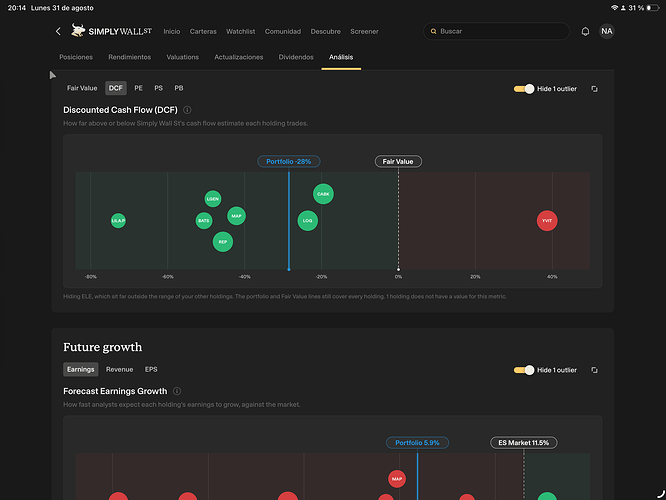Click the Future growth heading

coord(103,347)
